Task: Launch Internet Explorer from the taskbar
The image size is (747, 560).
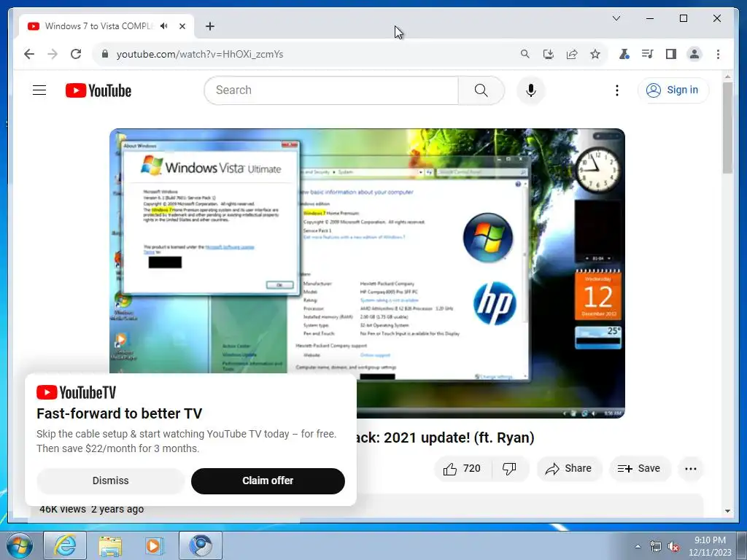Action: (x=65, y=545)
